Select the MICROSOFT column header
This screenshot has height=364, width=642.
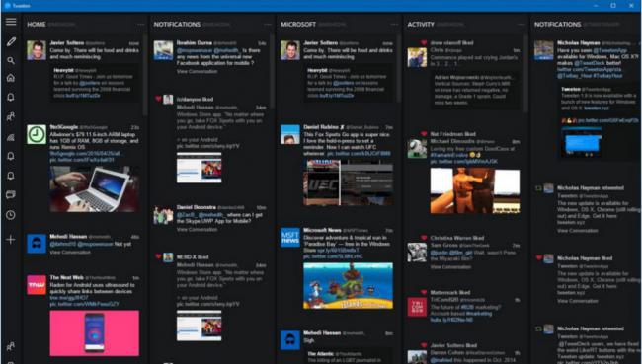click(298, 25)
